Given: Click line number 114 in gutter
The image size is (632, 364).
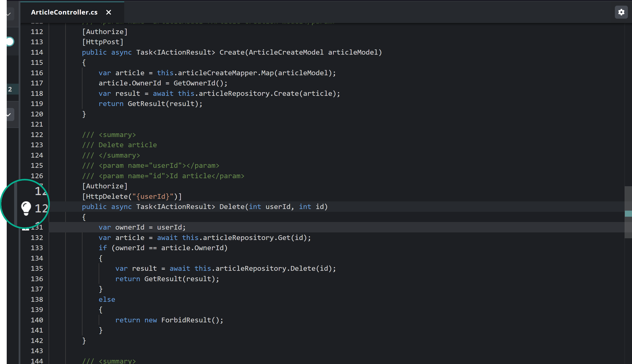Looking at the screenshot, I should 37,52.
